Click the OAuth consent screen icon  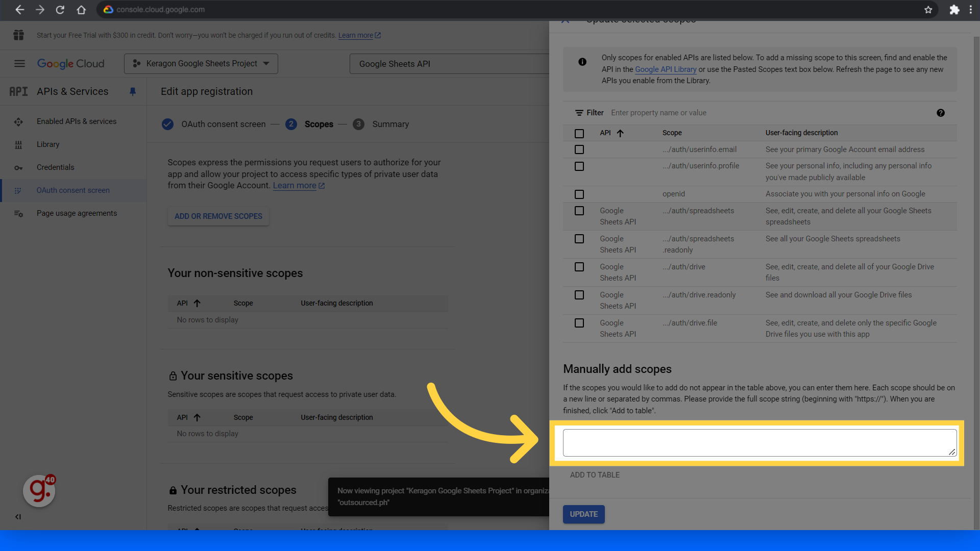tap(18, 190)
